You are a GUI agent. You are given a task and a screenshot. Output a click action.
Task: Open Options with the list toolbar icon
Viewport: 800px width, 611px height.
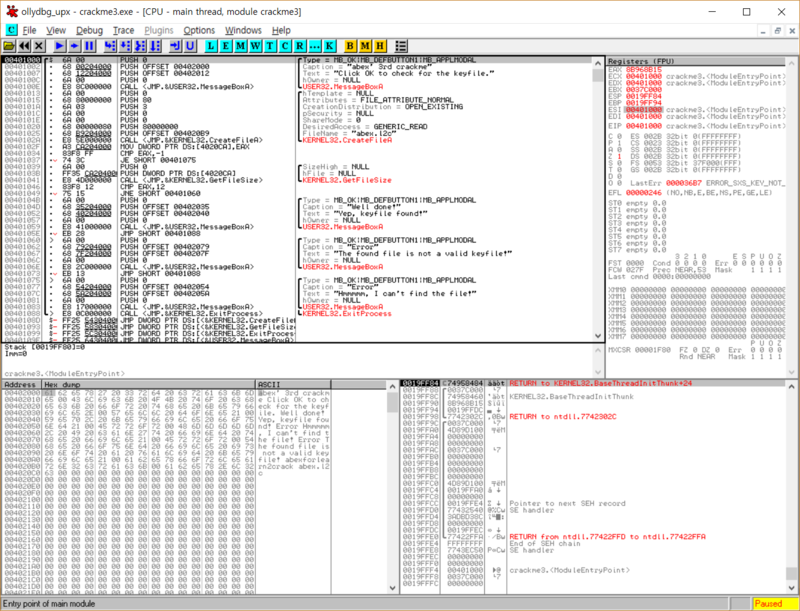[401, 46]
